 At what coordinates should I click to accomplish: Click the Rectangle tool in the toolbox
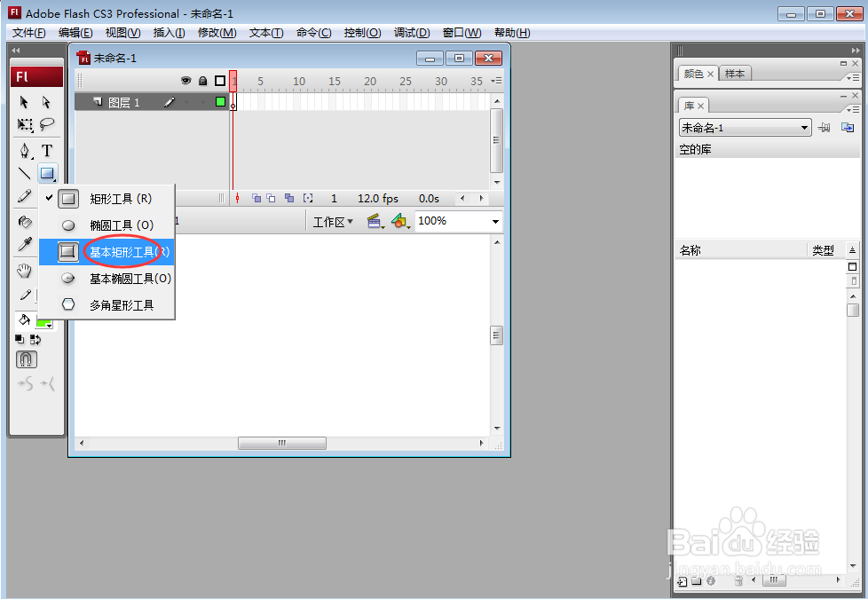click(47, 173)
